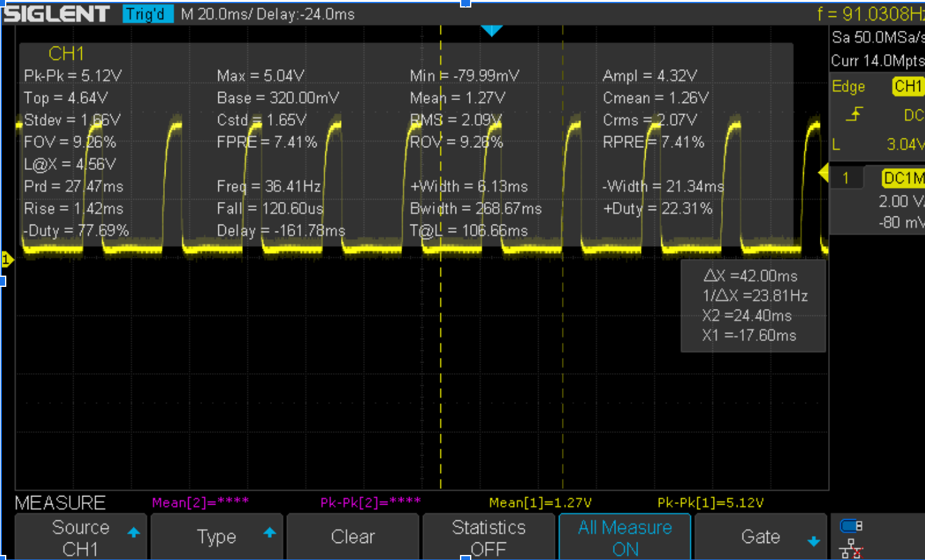
Task: Click the -80 mV offset value
Action: coord(902,222)
